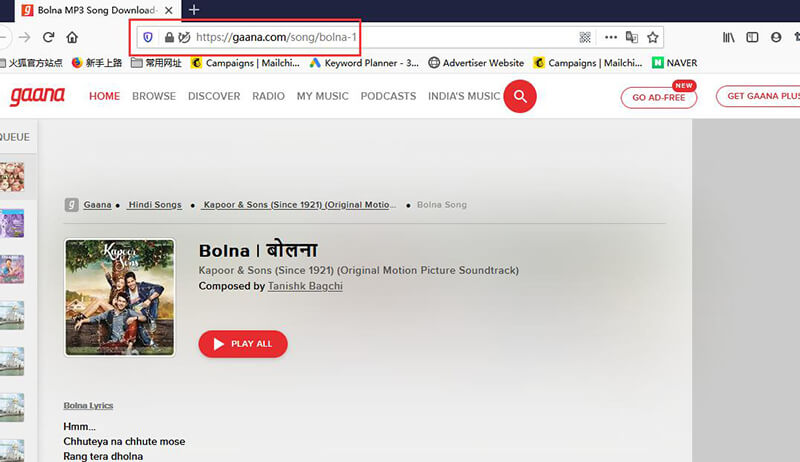Open the RADIO menu item
The width and height of the screenshot is (800, 462).
tap(268, 96)
